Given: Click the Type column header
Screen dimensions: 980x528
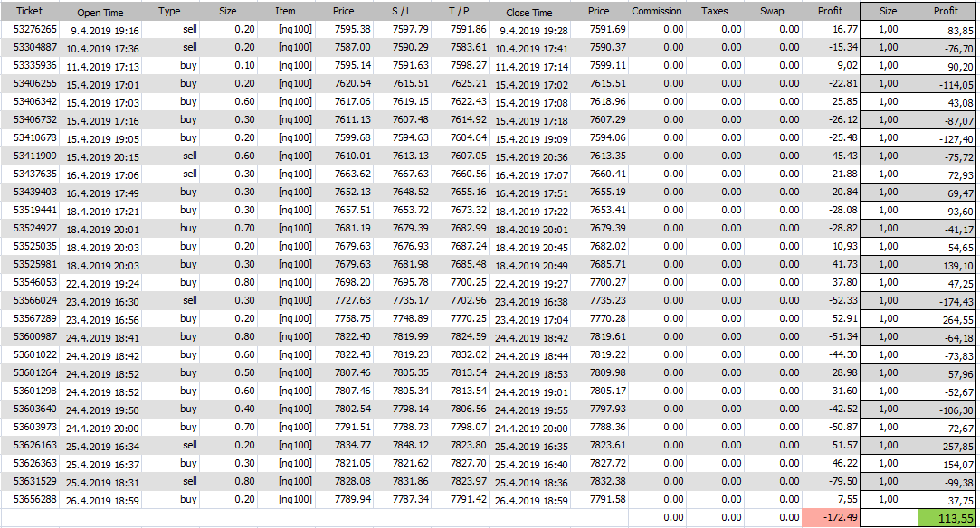Looking at the screenshot, I should 169,12.
